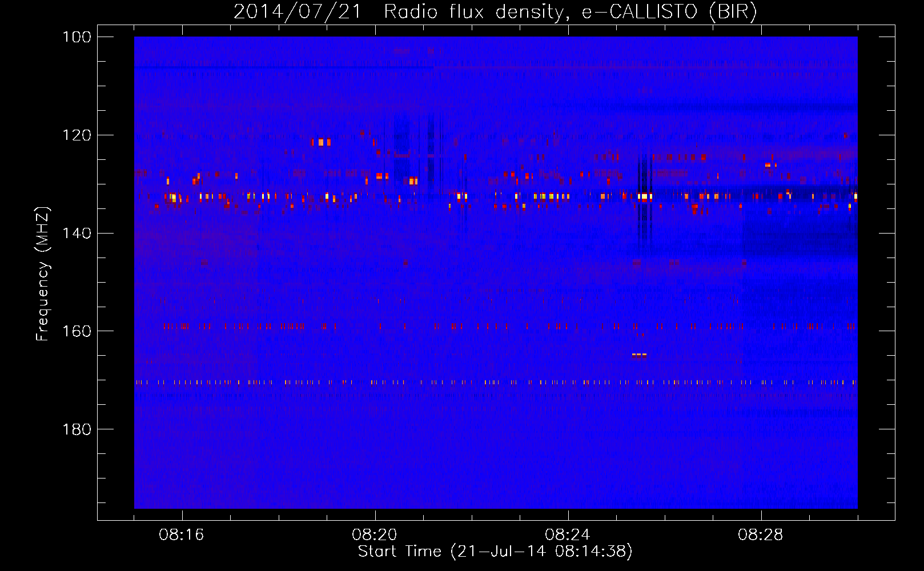Click the 08:20 time tick label
The height and width of the screenshot is (571, 924).
375,535
